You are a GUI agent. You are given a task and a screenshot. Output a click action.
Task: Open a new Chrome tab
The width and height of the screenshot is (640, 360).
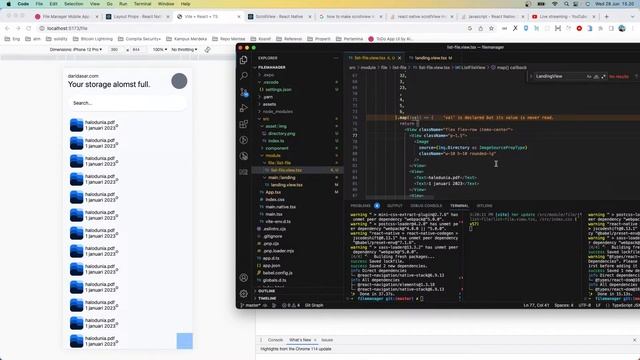coord(607,16)
